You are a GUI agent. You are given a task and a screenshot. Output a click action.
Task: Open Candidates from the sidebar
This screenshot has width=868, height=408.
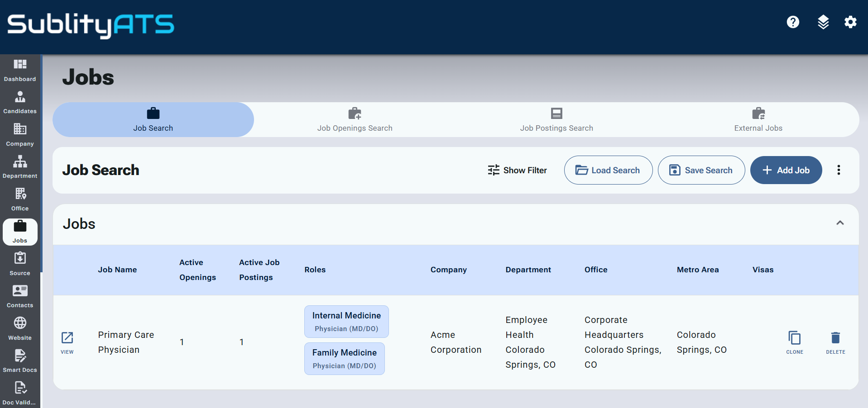click(20, 103)
